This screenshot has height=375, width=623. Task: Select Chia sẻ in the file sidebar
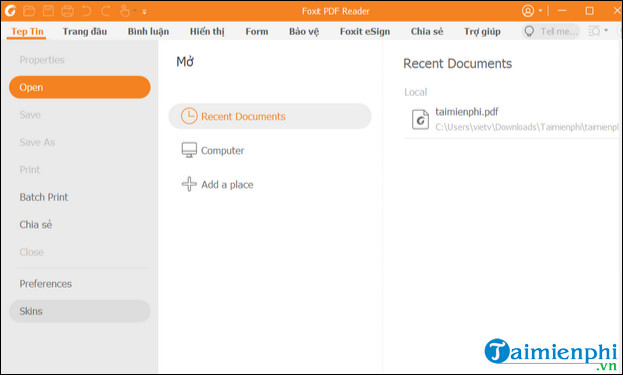(36, 224)
